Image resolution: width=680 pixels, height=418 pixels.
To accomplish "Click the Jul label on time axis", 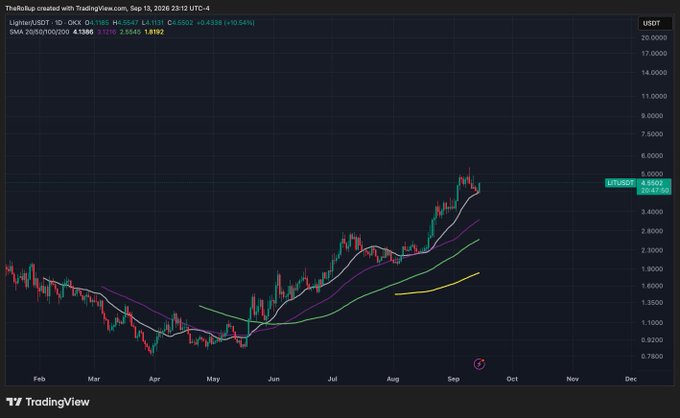I will coord(332,379).
